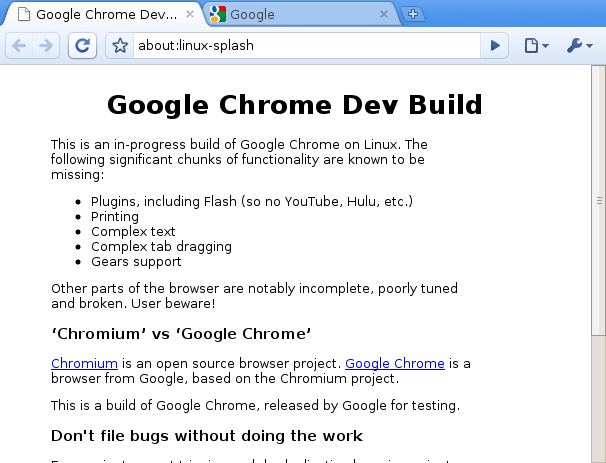
Task: Open the Chromium link
Action: [x=84, y=364]
